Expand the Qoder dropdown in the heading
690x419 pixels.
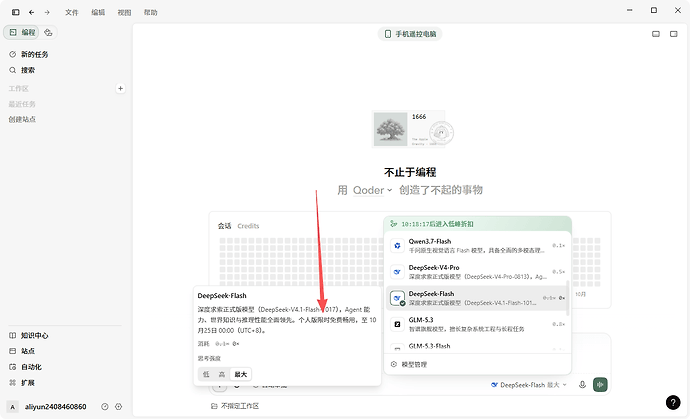tap(372, 190)
